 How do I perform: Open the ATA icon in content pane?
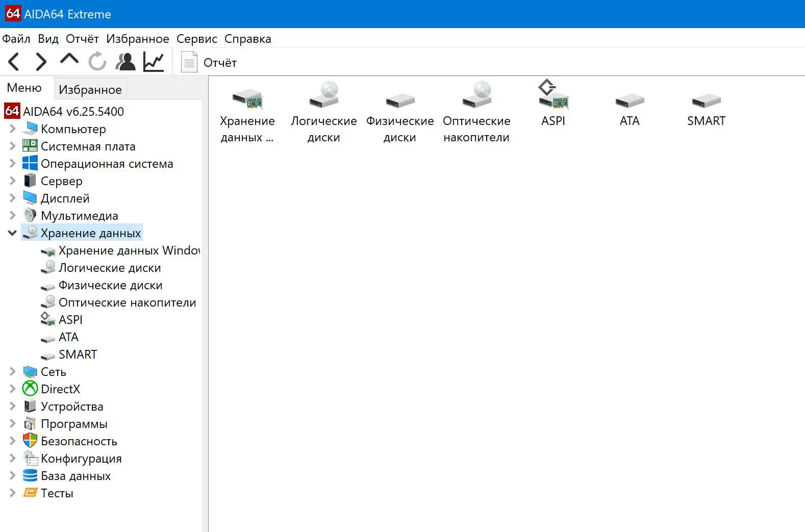coord(630,110)
